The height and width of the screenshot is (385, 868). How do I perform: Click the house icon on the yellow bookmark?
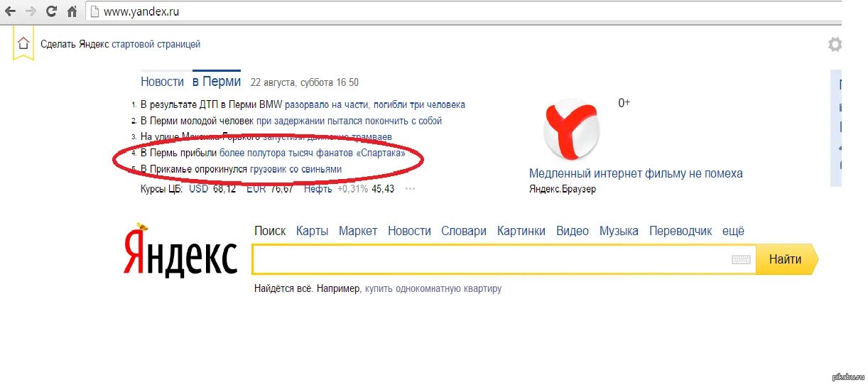(23, 43)
